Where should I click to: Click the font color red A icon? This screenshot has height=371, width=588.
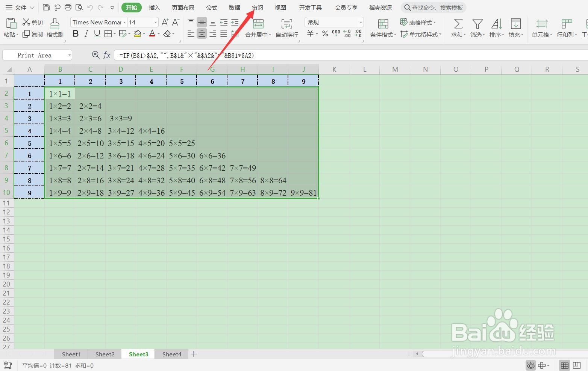(x=152, y=34)
